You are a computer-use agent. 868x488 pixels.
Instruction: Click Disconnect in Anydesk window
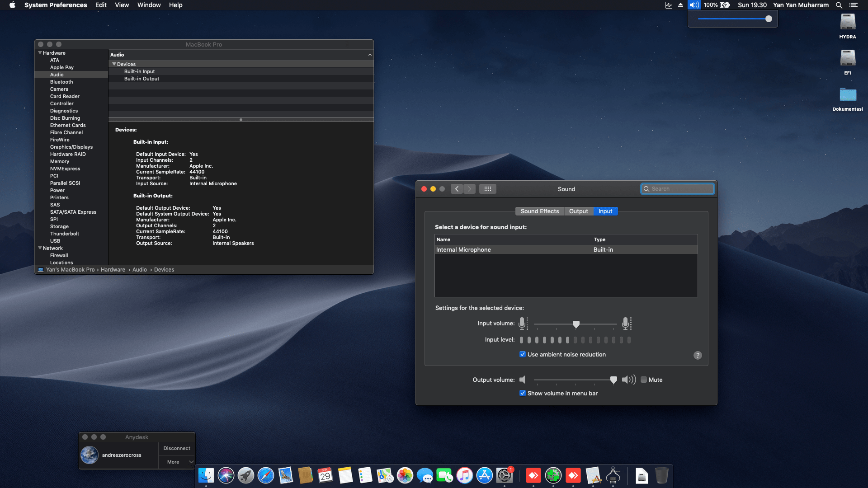click(x=177, y=448)
